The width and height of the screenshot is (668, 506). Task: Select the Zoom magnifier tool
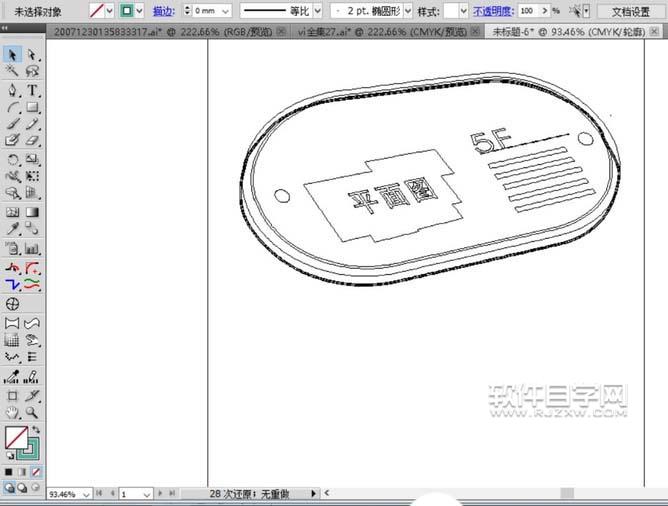32,412
